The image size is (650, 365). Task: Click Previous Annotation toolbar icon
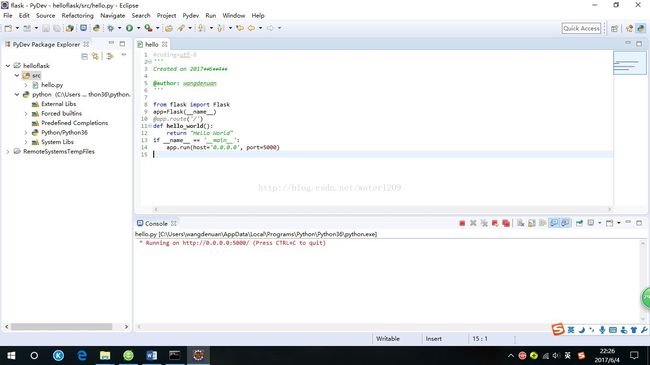tap(221, 28)
